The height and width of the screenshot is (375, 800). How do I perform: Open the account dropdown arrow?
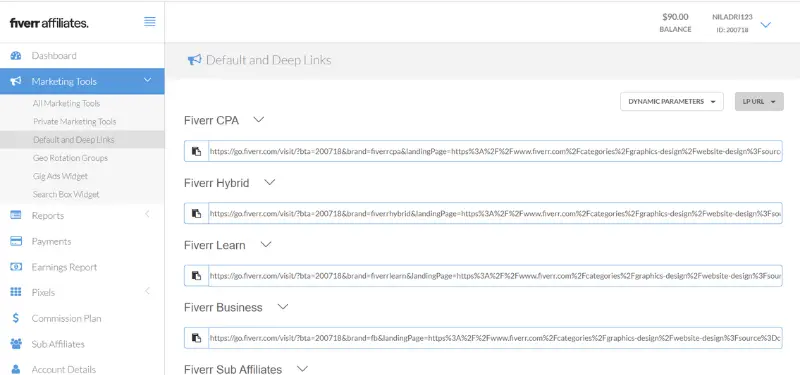point(765,24)
